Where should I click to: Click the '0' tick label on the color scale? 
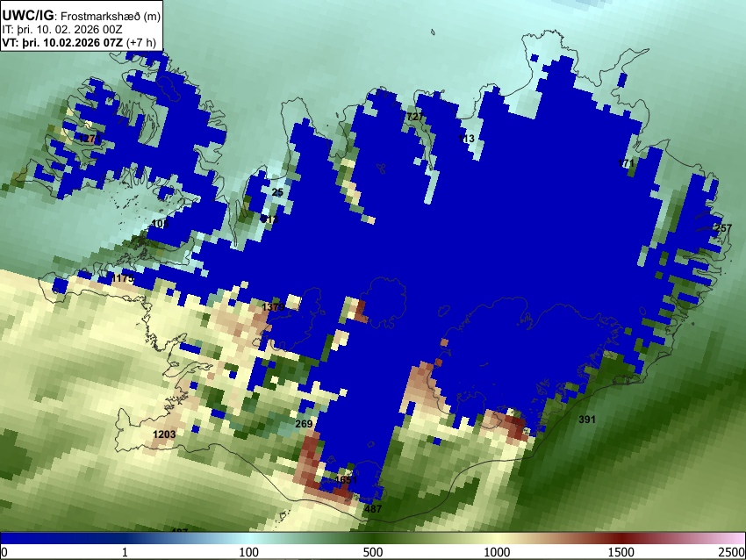tap(4, 552)
